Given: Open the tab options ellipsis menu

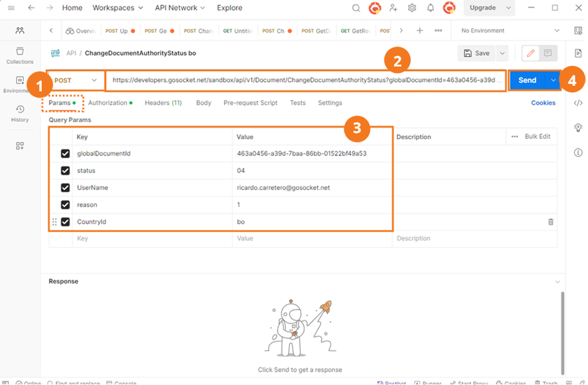Looking at the screenshot, I should pos(438,31).
